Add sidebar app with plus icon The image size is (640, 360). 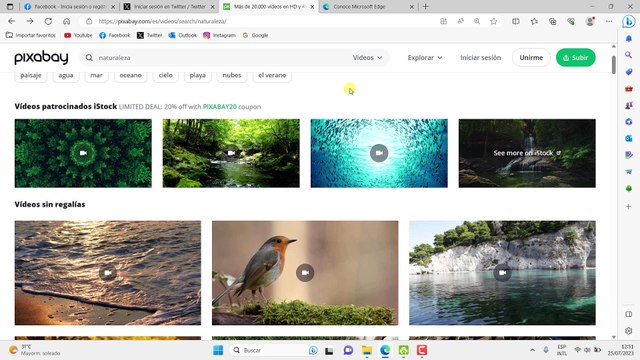pos(629,207)
